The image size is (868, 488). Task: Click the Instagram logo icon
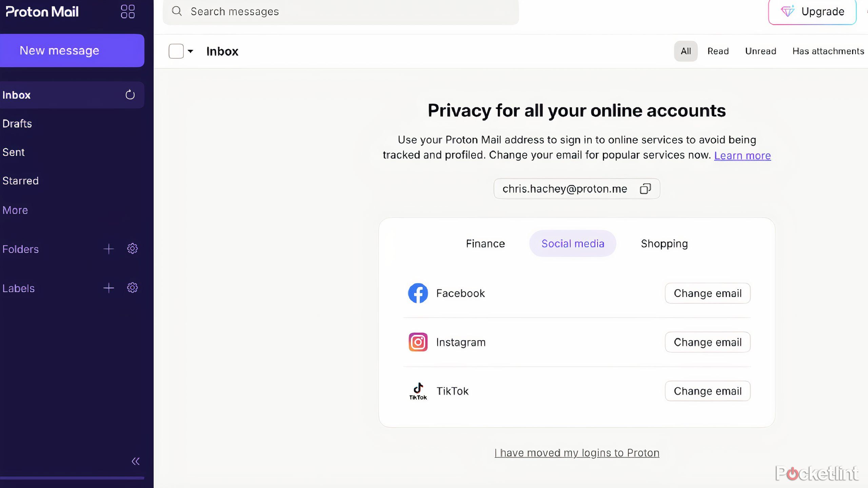click(x=418, y=342)
